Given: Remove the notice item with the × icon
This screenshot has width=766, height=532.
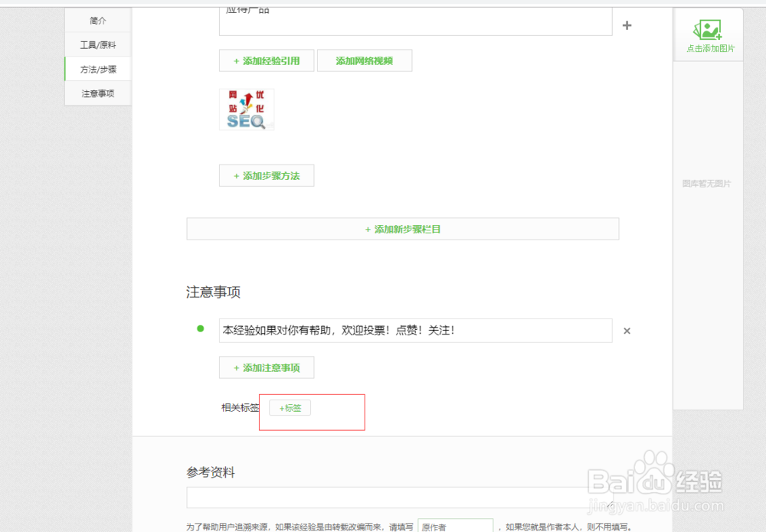Looking at the screenshot, I should click(627, 330).
